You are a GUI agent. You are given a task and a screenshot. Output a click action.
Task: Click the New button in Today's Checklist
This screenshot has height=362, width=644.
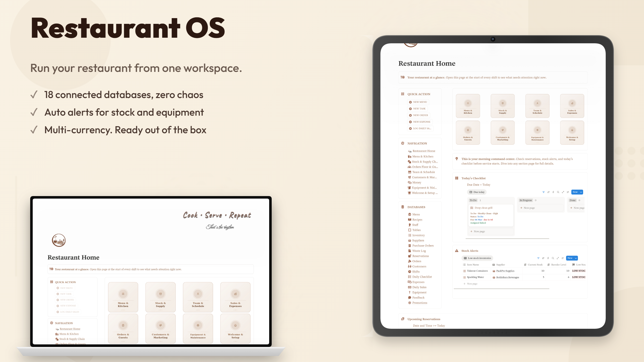(x=575, y=192)
